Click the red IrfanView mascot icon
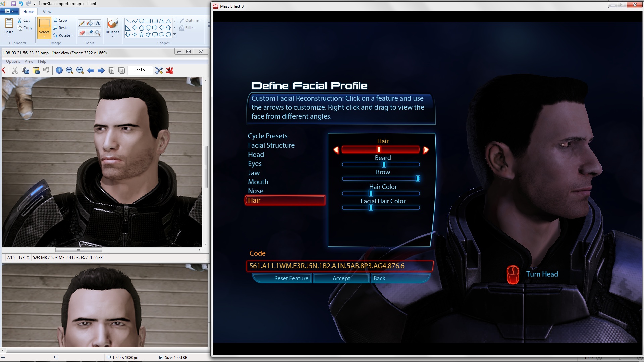The image size is (644, 362). coord(170,70)
